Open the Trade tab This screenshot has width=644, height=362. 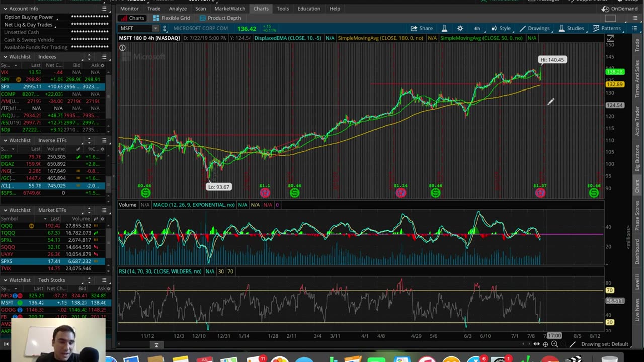[154, 9]
